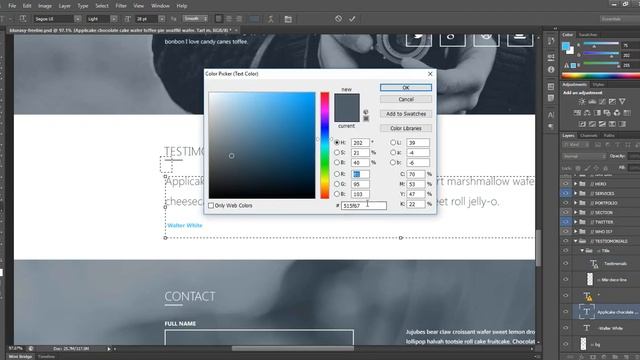Click the text color swatch in options bar
Image resolution: width=640 pixels, height=360 pixels.
point(254,19)
